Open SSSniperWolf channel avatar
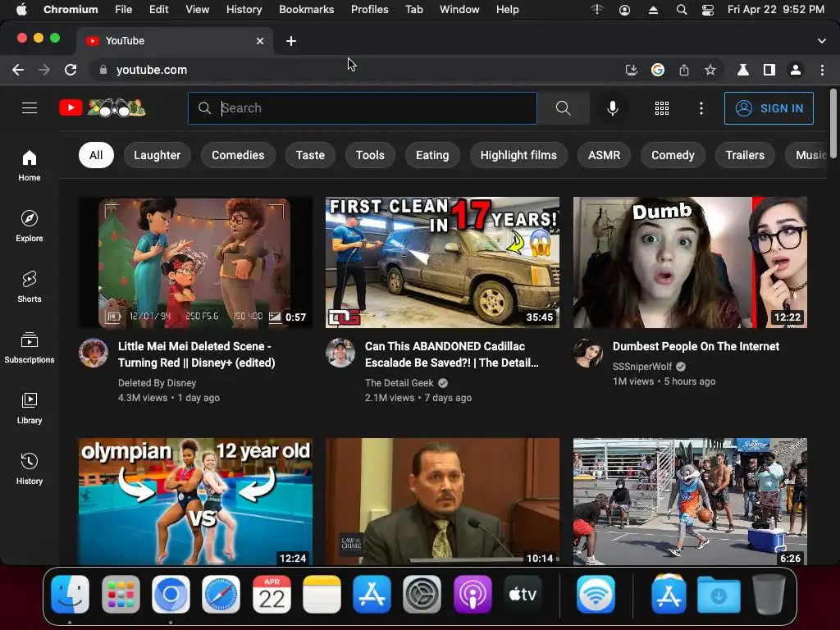The width and height of the screenshot is (840, 630). [x=587, y=353]
